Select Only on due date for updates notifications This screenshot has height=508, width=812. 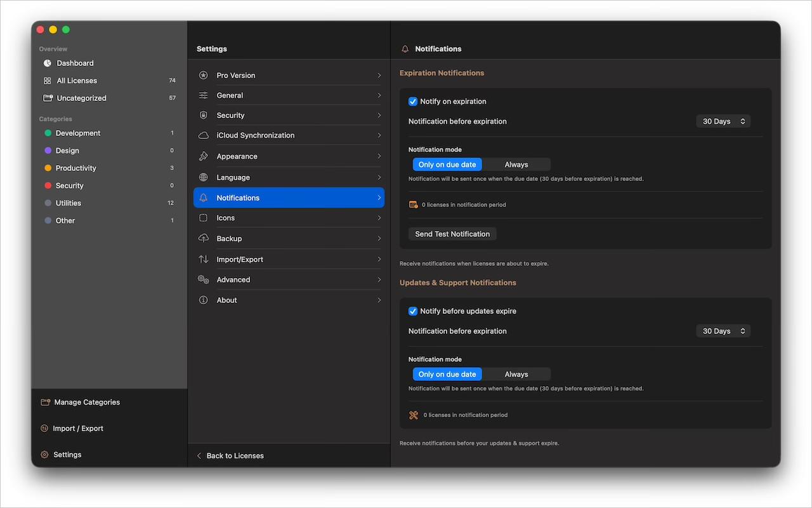447,374
